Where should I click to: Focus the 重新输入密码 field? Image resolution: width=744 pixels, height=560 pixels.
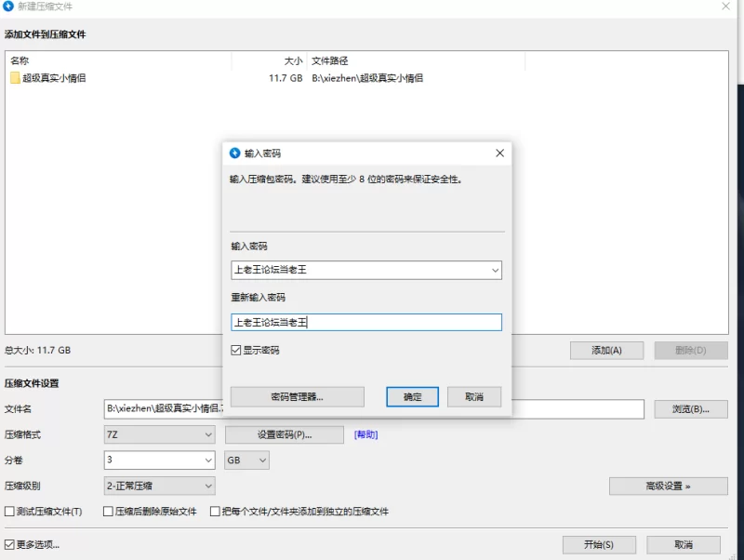click(366, 322)
